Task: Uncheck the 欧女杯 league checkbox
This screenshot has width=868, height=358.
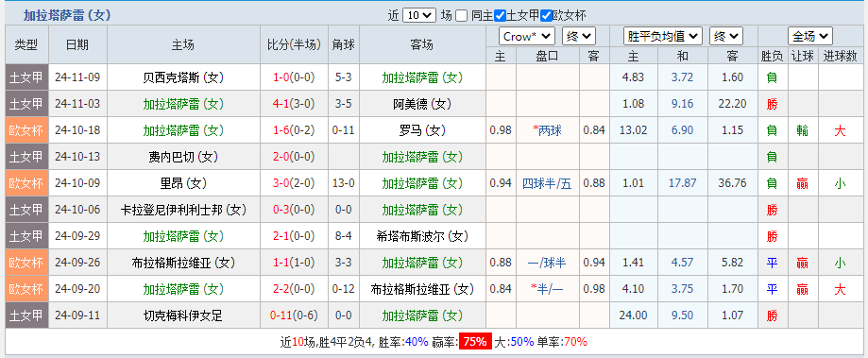Action: tap(546, 16)
